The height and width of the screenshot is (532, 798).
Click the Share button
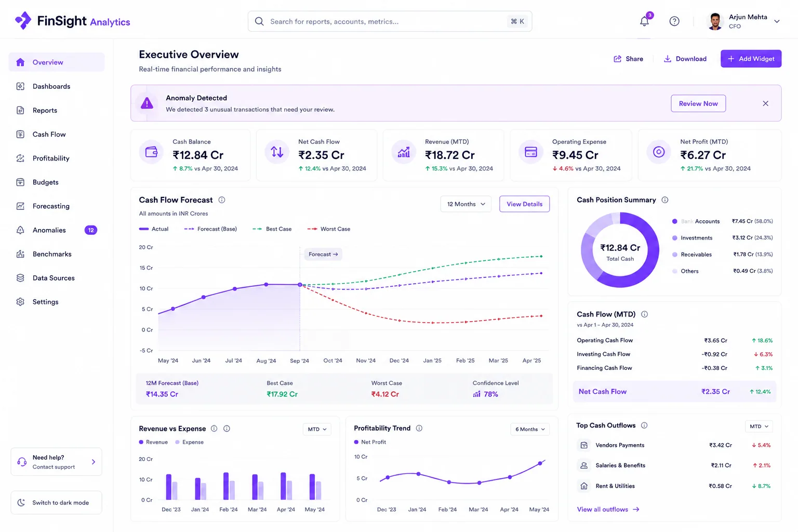click(x=628, y=59)
